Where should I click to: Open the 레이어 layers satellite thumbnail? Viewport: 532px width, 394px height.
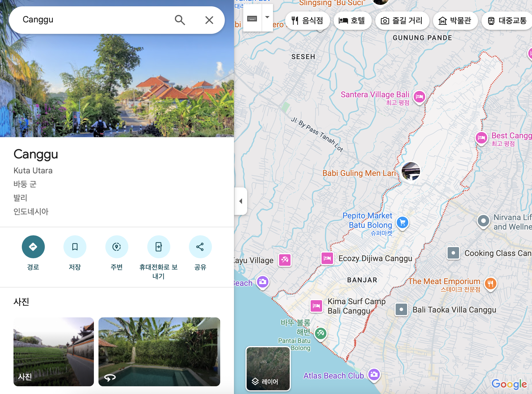click(x=268, y=369)
